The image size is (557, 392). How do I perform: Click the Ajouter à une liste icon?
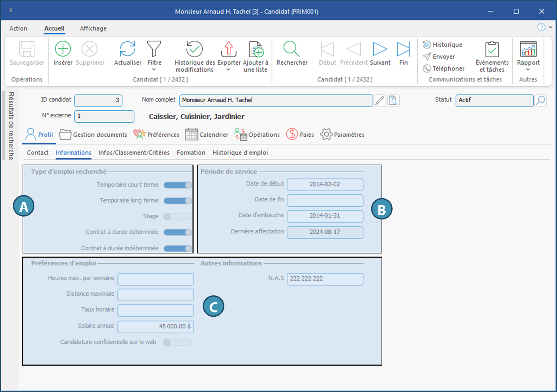pyautogui.click(x=256, y=49)
